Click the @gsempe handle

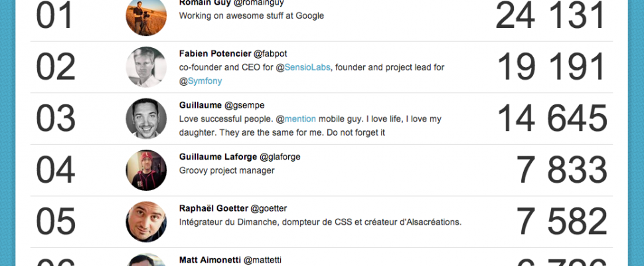[x=244, y=105]
